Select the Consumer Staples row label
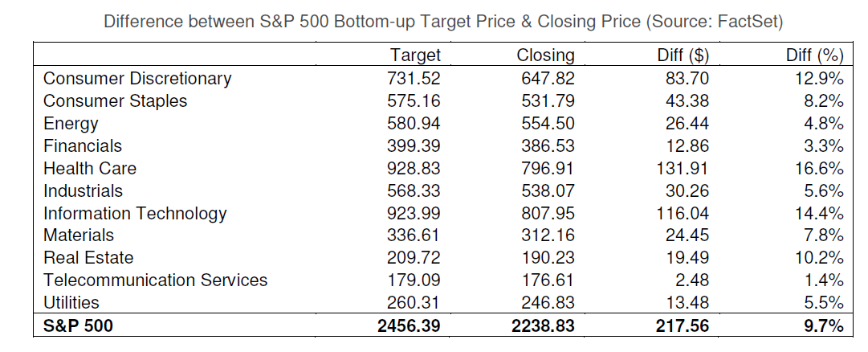The width and height of the screenshot is (868, 352). [115, 100]
